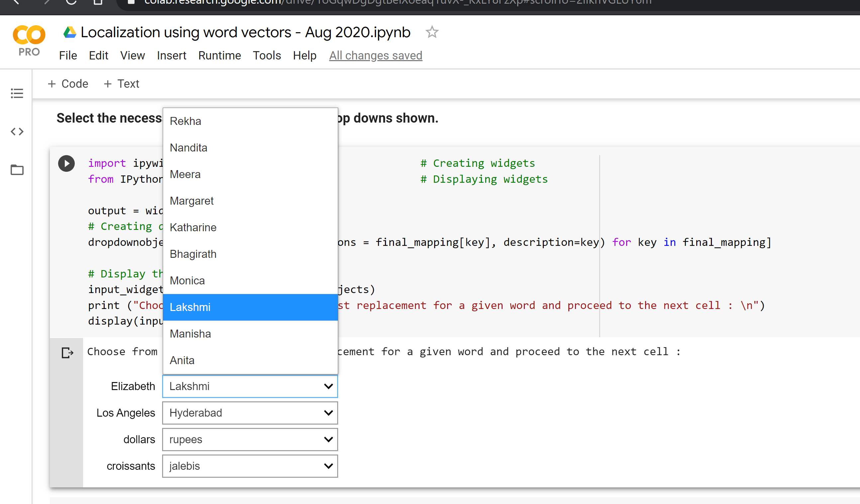Open the croissants dropdown showing jalebis
The height and width of the screenshot is (504, 860).
tap(250, 466)
